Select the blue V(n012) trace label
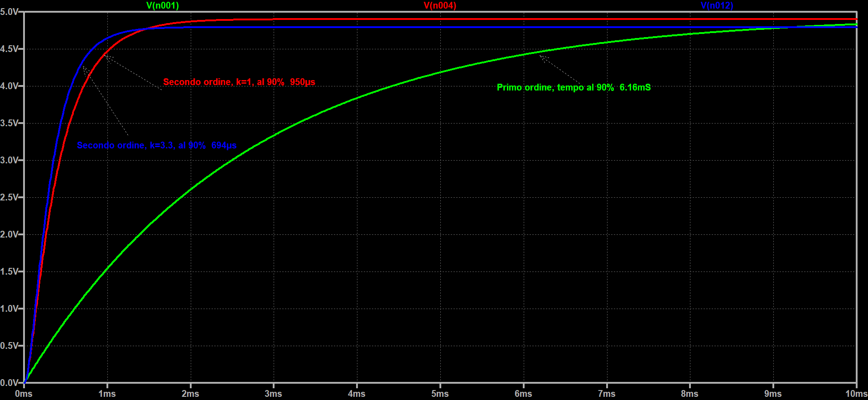 [x=717, y=5]
